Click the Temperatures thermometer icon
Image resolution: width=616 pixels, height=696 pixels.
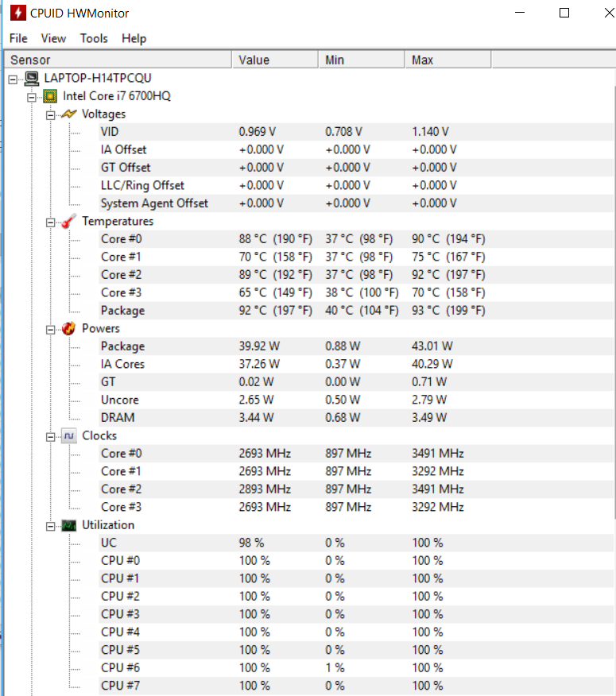pyautogui.click(x=69, y=221)
